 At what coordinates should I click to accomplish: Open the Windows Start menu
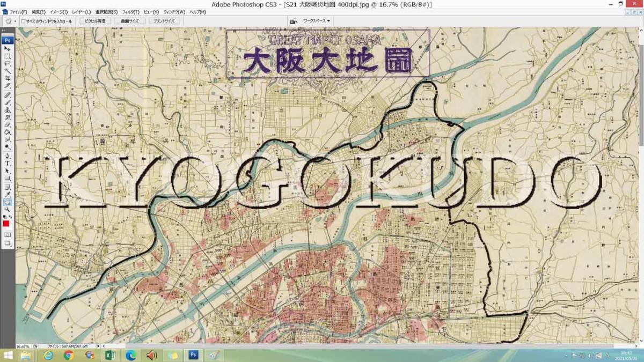click(8, 356)
